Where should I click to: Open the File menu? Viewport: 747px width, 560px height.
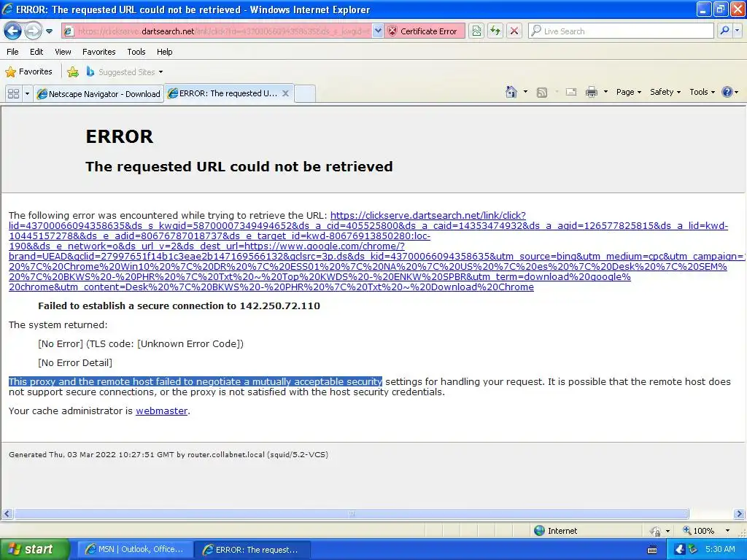[x=13, y=52]
